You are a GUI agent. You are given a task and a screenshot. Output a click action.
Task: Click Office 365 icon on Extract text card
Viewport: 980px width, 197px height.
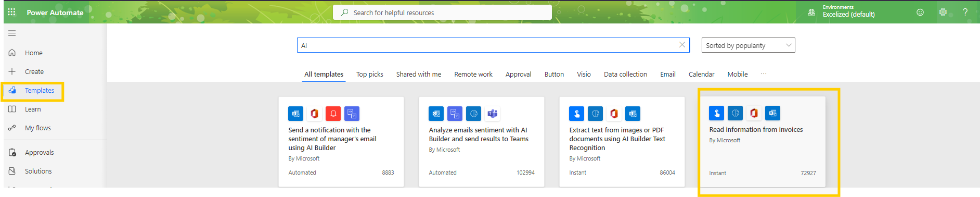coord(614,113)
